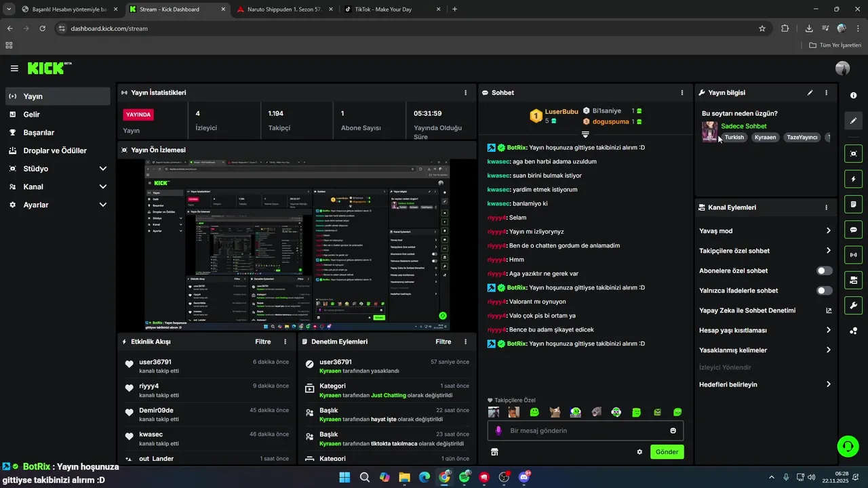Click the pencil edit icon in the right sidebar
This screenshot has width=868, height=488.
point(853,121)
